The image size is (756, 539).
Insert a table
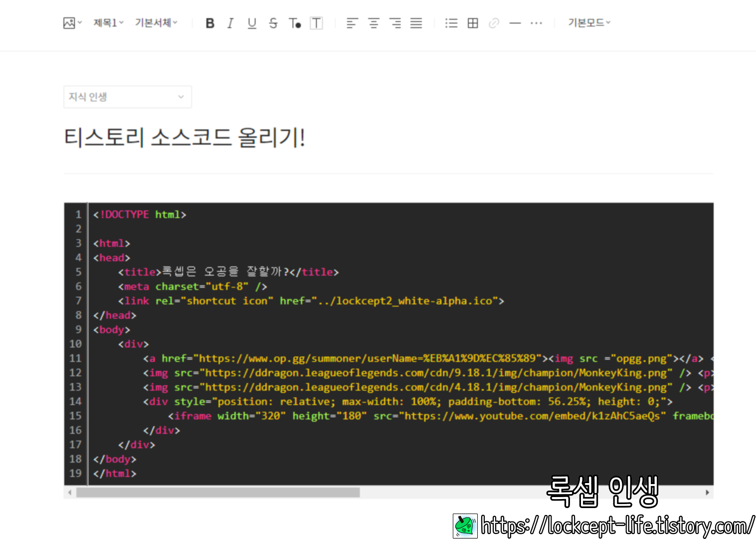pos(473,23)
